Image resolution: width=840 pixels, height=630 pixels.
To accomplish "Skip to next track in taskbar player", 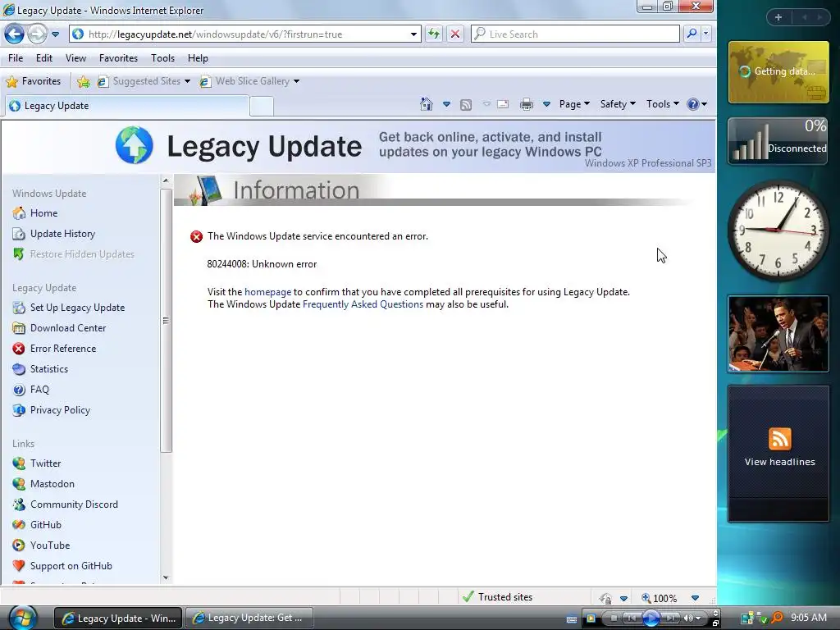I will click(670, 619).
